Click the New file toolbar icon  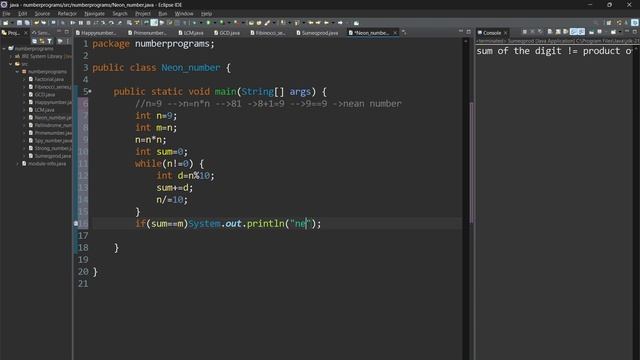coord(5,23)
